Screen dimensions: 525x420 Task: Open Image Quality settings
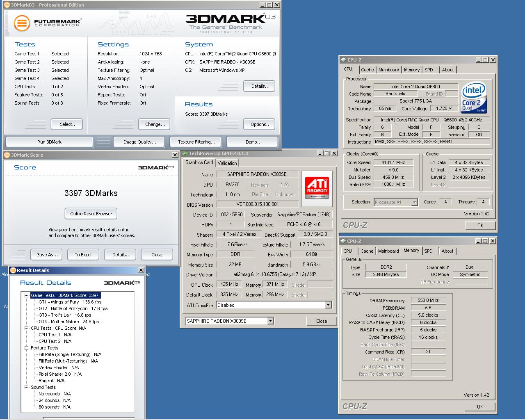click(x=140, y=142)
